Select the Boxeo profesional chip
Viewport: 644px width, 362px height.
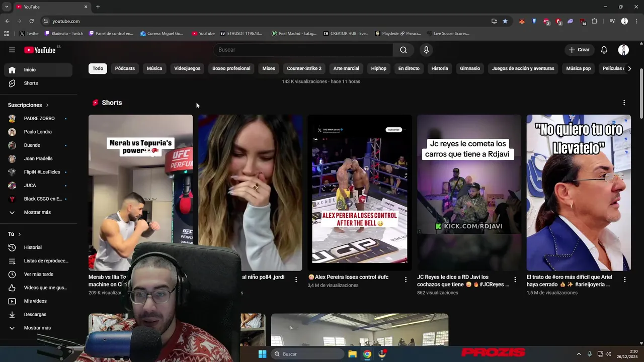pos(231,68)
